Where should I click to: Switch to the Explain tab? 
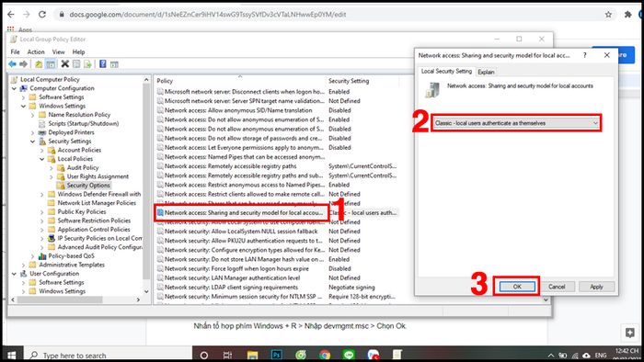[486, 72]
